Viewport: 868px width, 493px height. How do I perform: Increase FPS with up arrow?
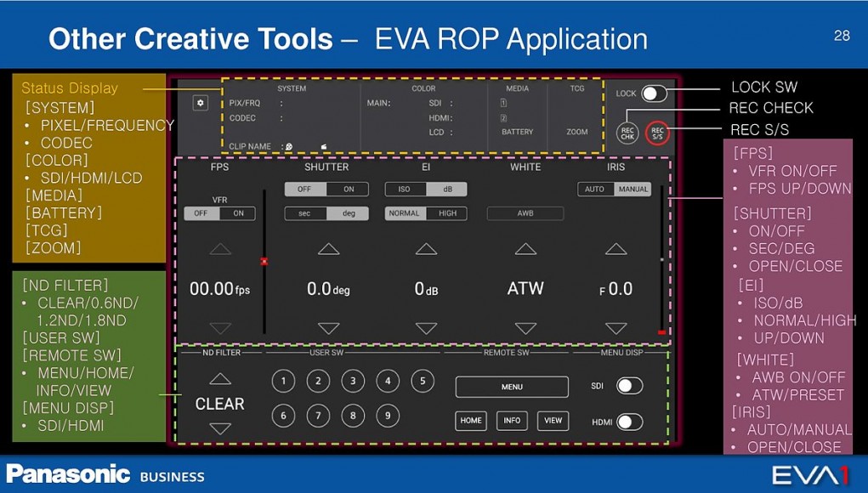pos(220,249)
